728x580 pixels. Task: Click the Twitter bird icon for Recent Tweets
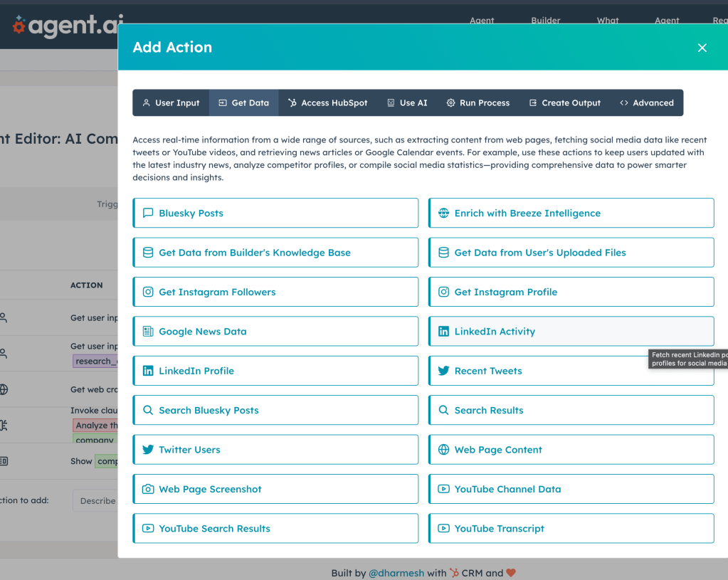[443, 371]
